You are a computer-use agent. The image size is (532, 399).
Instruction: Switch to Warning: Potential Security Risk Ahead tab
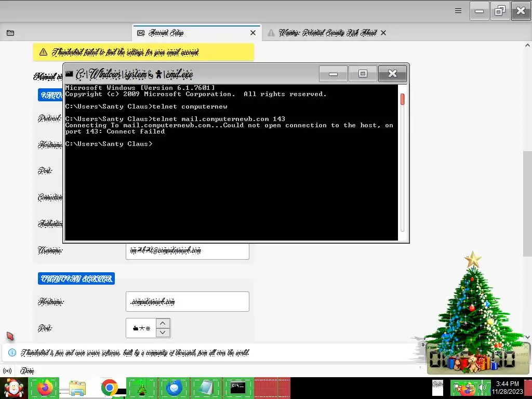click(x=327, y=33)
